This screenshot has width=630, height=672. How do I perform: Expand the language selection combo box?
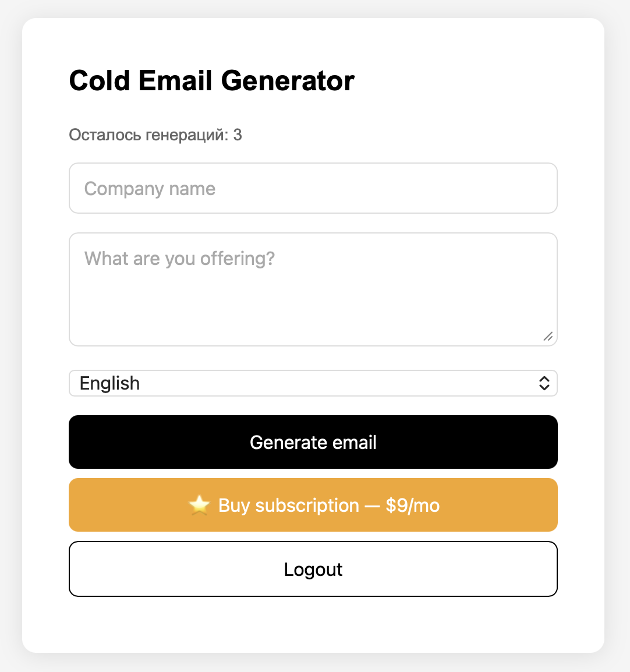pos(313,383)
